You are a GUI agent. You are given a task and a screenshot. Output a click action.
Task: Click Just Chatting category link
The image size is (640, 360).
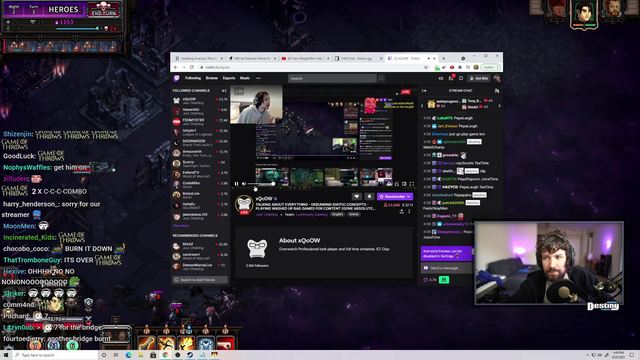[267, 214]
